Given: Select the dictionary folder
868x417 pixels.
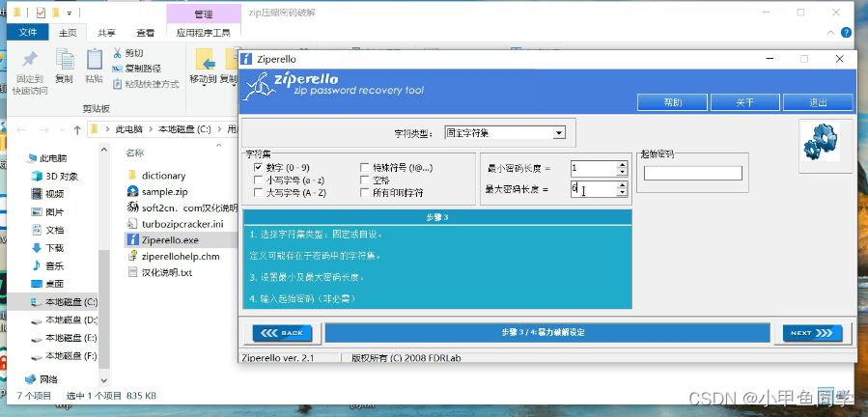Looking at the screenshot, I should tap(163, 176).
